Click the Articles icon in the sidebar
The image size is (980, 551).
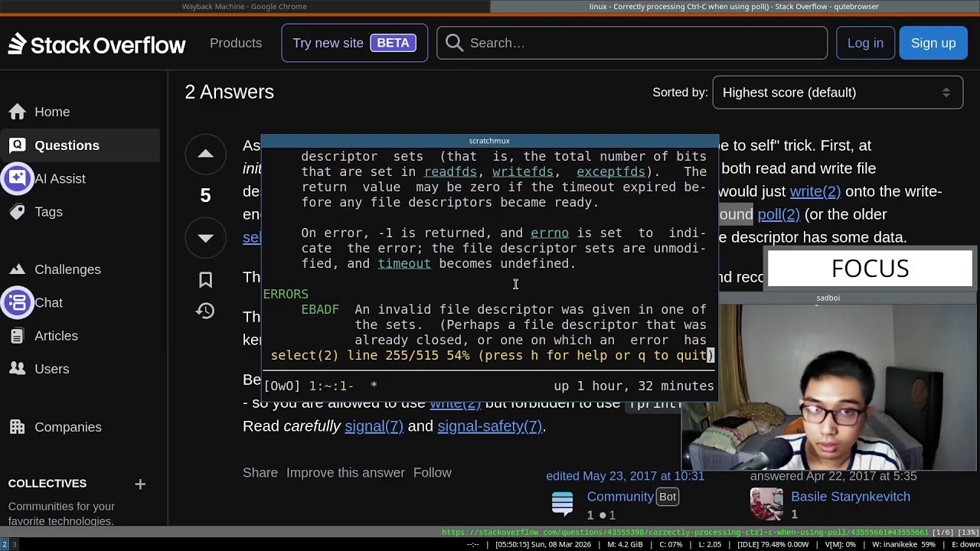click(18, 335)
